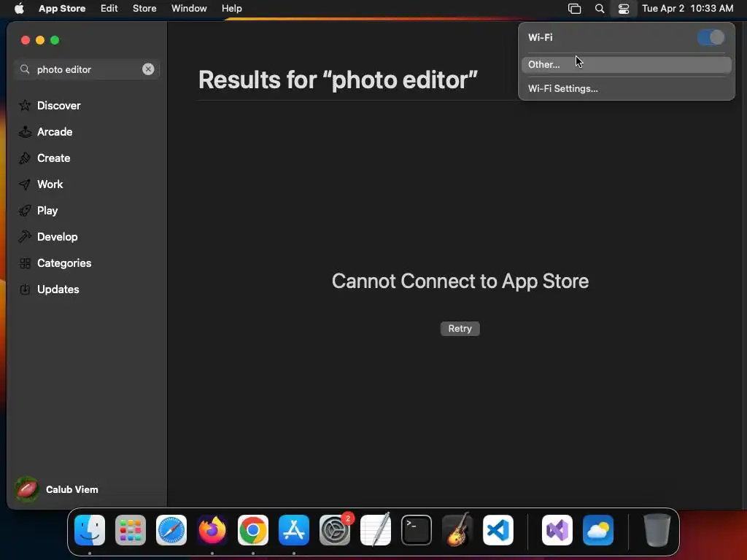Launch Firefox from the Dock

(212, 530)
